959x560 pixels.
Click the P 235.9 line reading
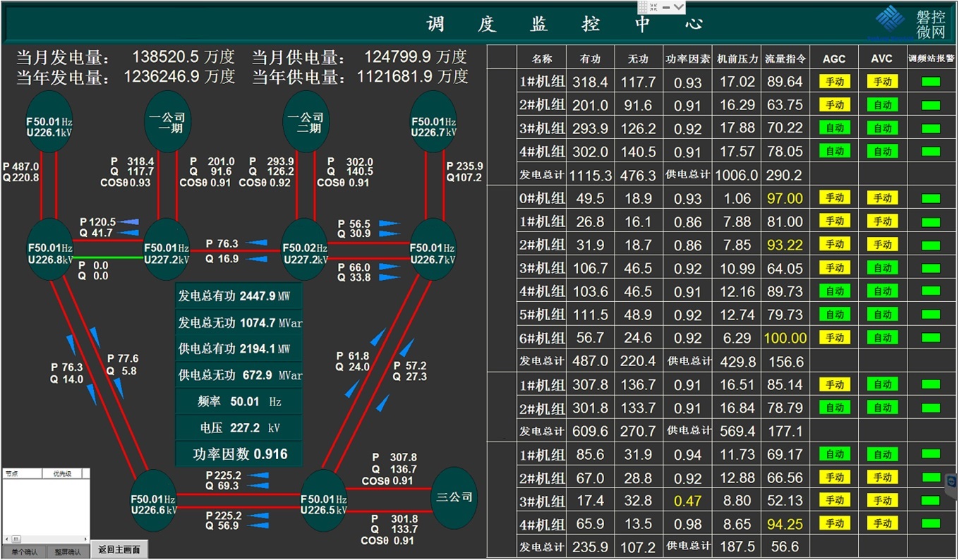pyautogui.click(x=464, y=166)
